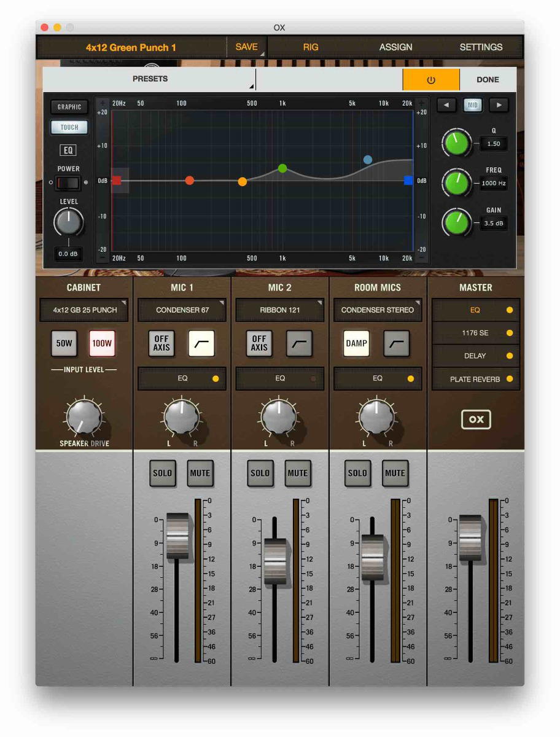Toggle MIC 1 low-cut filter icon
560x737 pixels.
point(201,343)
